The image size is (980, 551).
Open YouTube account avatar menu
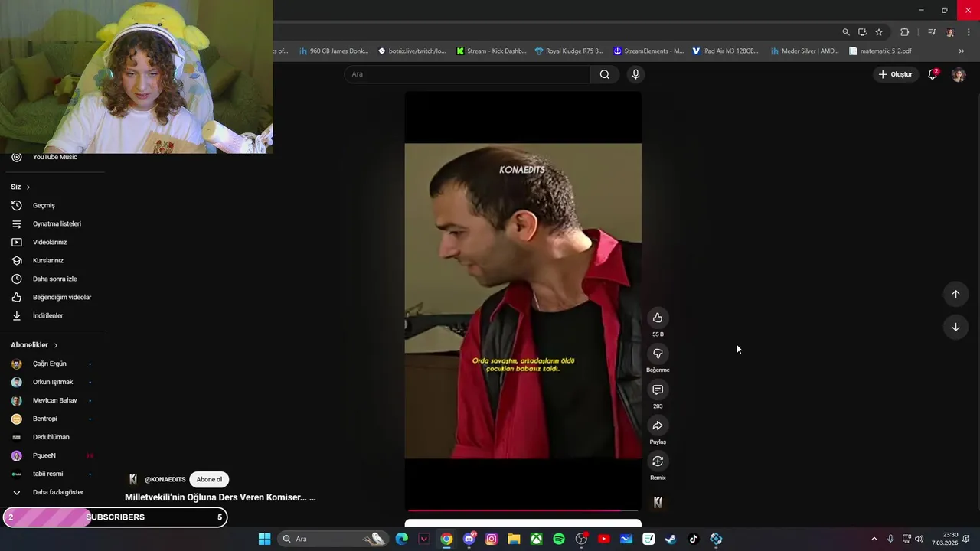tap(959, 74)
